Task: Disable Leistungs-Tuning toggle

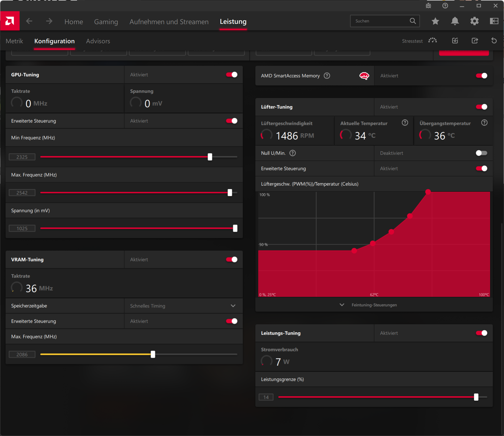Action: [482, 333]
